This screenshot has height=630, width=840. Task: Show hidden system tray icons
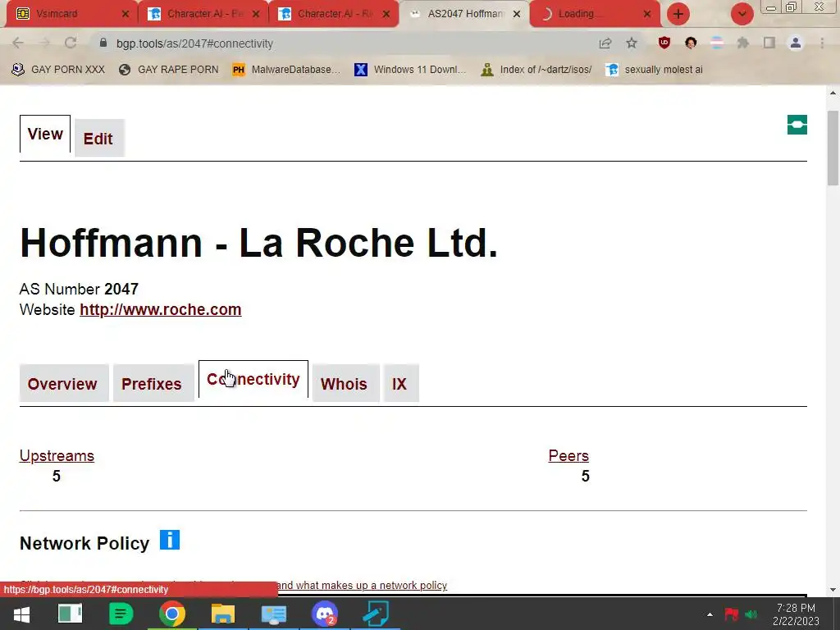point(710,614)
